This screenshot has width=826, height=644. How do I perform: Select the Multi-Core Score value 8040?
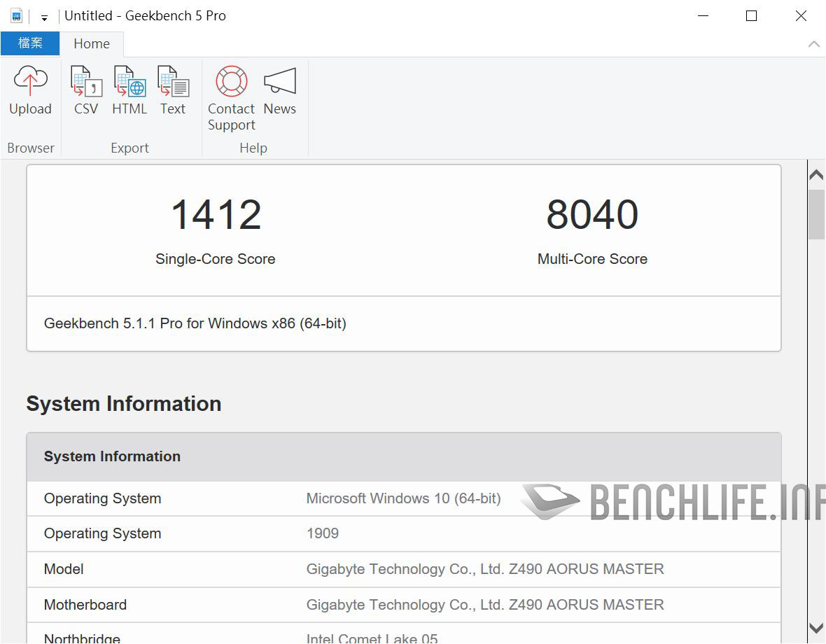click(x=592, y=214)
